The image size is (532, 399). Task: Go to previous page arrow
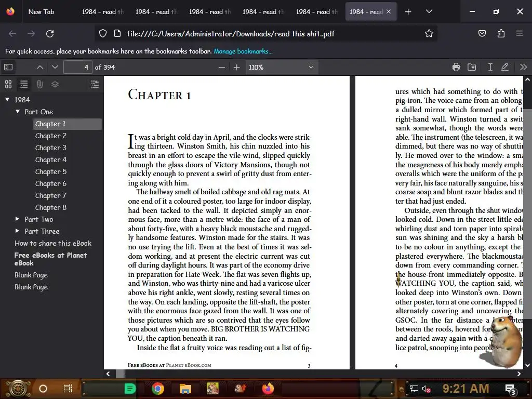tap(39, 67)
